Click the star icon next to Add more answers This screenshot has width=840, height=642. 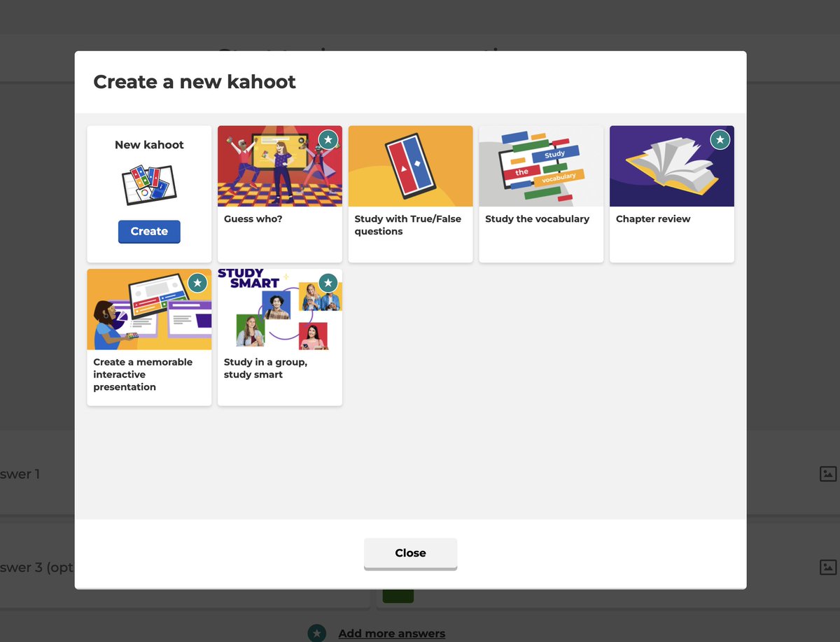pos(316,633)
